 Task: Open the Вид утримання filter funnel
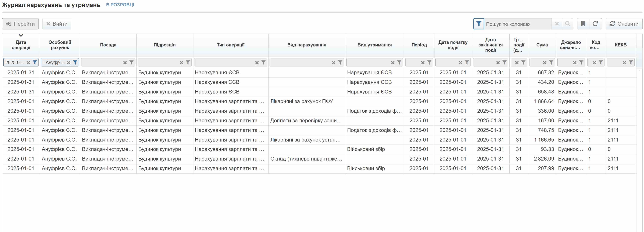(x=399, y=62)
